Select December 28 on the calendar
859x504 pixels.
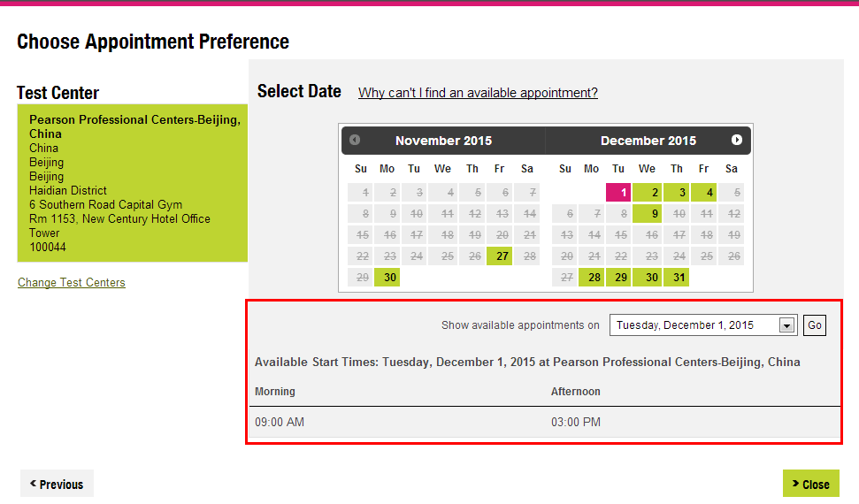(x=592, y=278)
